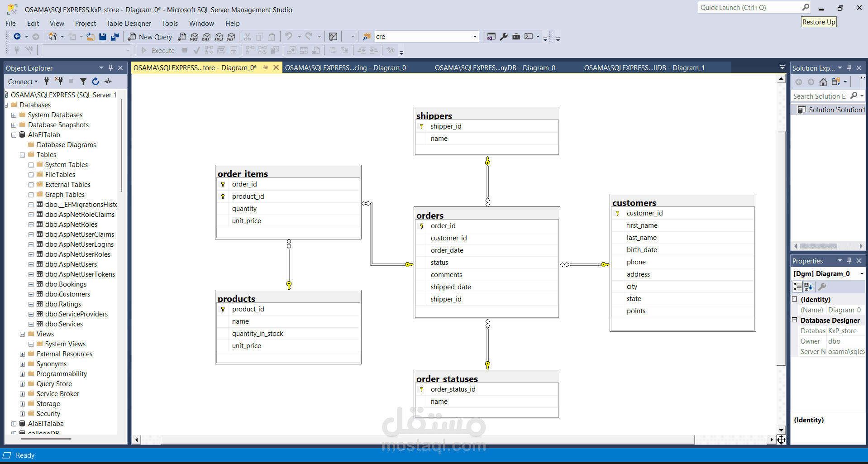The height and width of the screenshot is (464, 868).
Task: Click the Object Explorer filter icon
Action: [x=83, y=81]
